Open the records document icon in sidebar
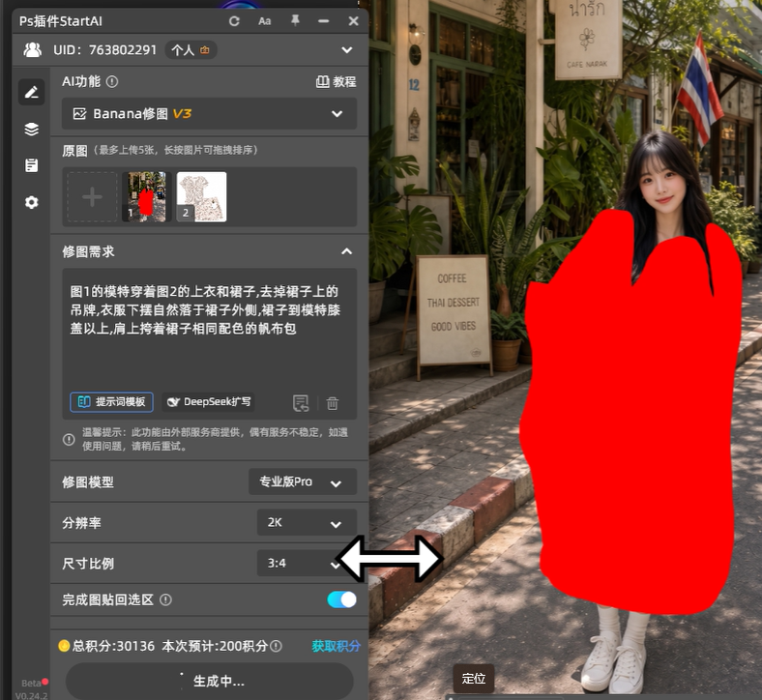Screen dimensions: 762x700 [x=32, y=165]
